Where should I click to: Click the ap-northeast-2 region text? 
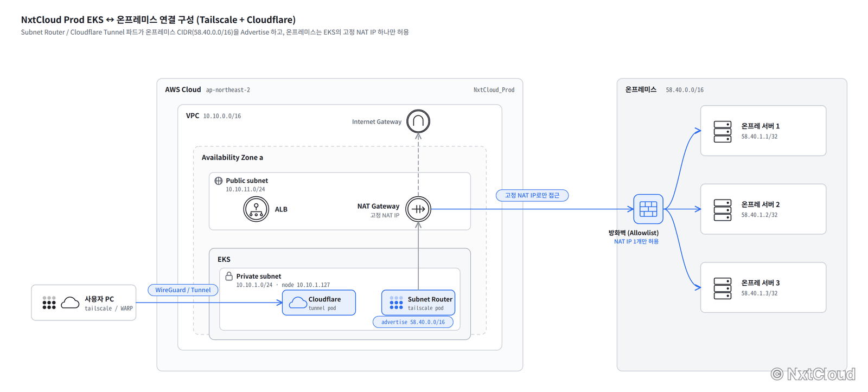(228, 90)
